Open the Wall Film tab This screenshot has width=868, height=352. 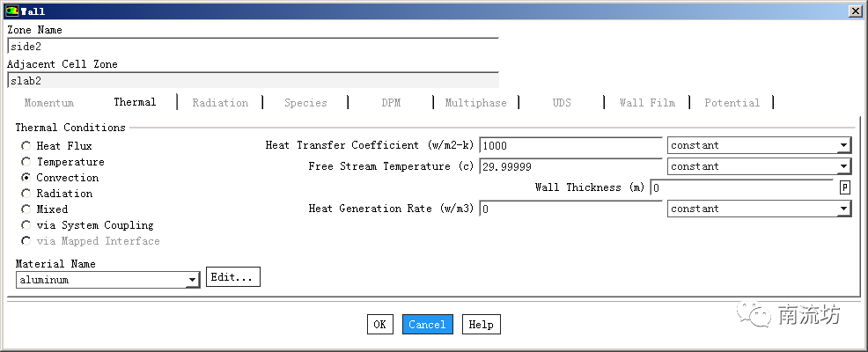point(647,103)
